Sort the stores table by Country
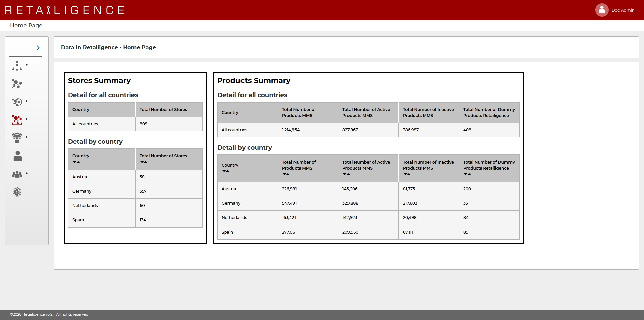 pyautogui.click(x=76, y=162)
